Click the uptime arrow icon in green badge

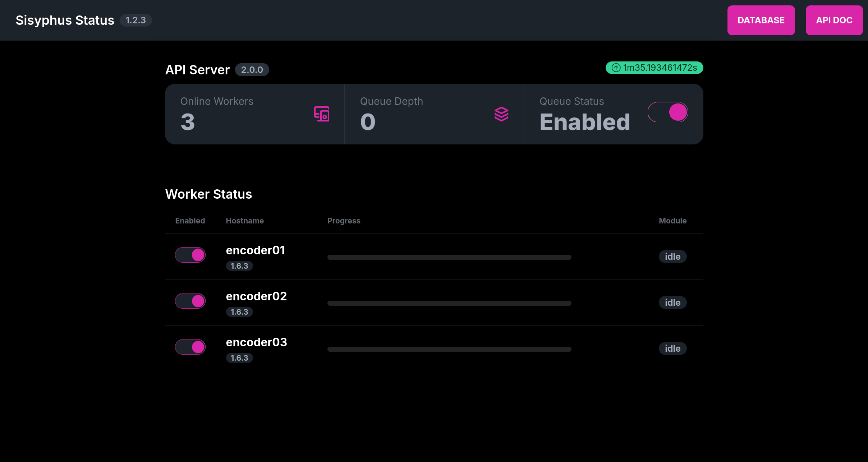click(x=616, y=68)
